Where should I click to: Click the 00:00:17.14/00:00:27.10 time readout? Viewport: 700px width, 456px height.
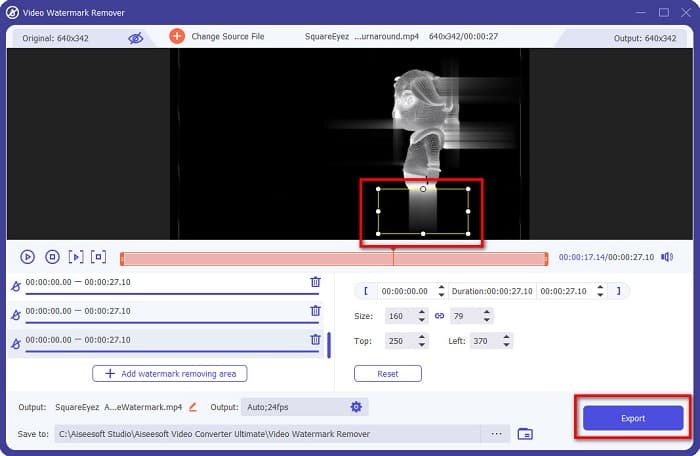pos(606,257)
